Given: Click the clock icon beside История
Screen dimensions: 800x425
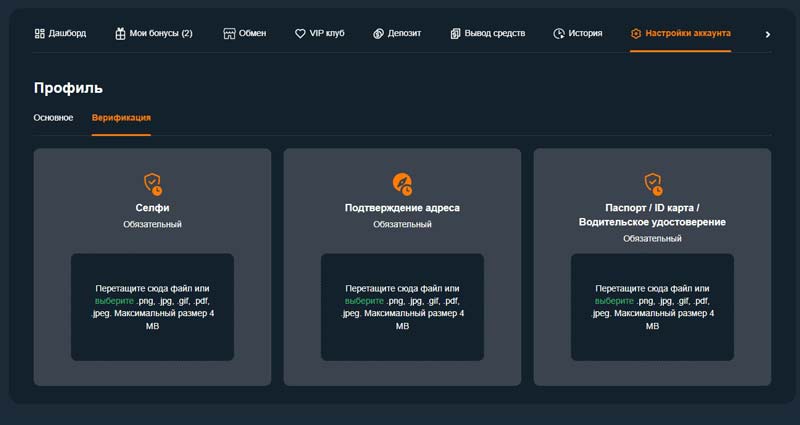Looking at the screenshot, I should click(558, 33).
